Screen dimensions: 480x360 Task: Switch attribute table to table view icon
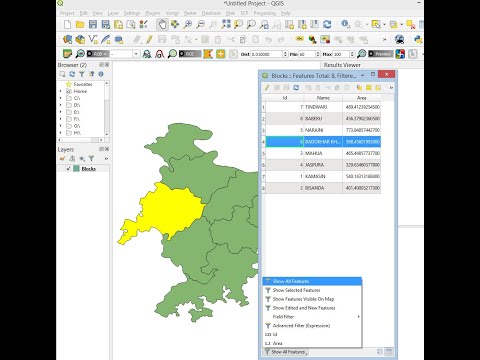[388, 351]
